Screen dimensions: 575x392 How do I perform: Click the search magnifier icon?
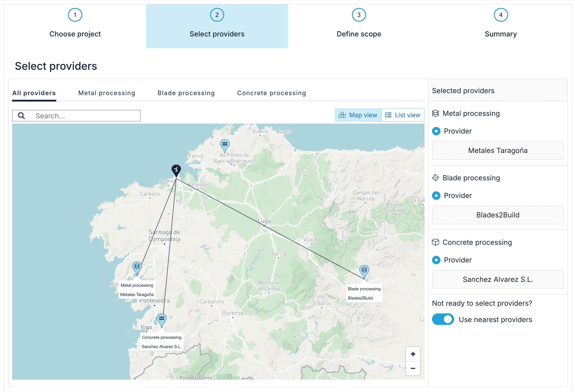coord(22,116)
